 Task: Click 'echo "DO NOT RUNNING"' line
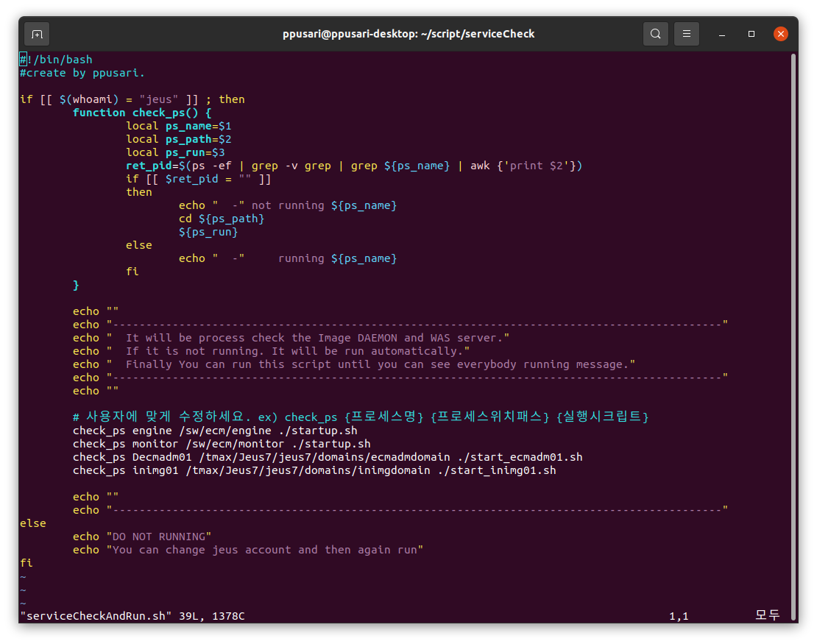[x=142, y=537]
